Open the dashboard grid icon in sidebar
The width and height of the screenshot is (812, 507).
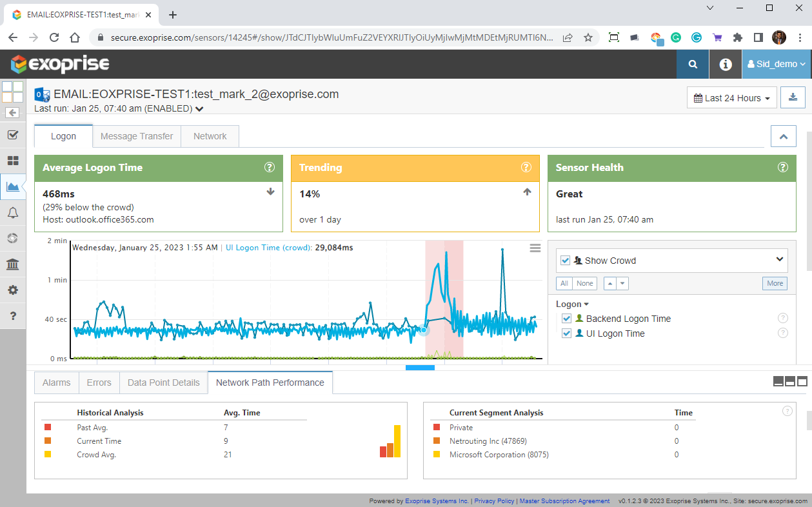click(x=12, y=161)
